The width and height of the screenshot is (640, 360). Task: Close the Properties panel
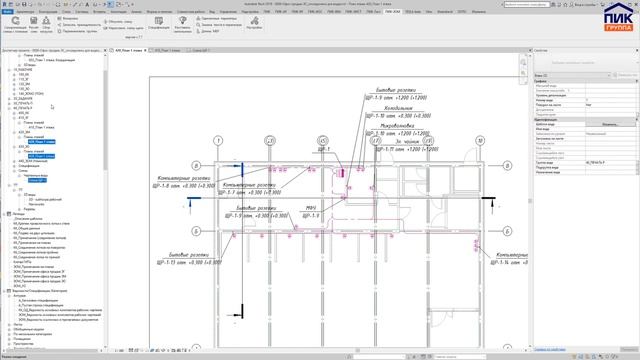[x=637, y=50]
